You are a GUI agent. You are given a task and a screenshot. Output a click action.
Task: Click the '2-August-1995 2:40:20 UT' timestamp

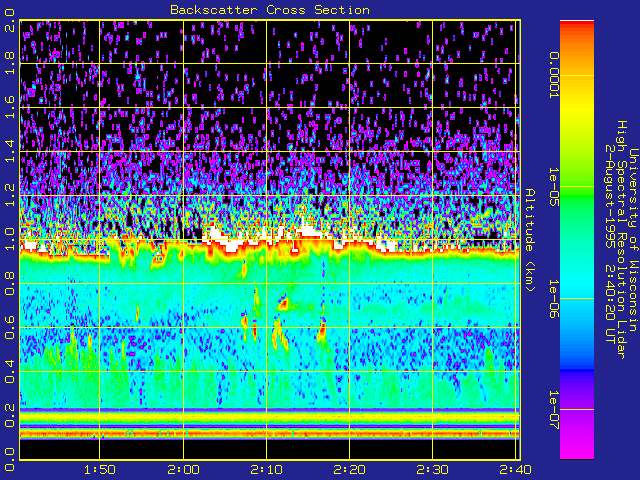[x=610, y=244]
